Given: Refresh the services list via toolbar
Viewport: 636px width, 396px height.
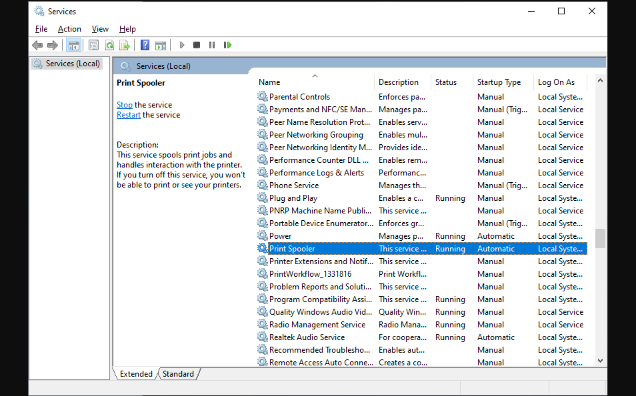Looking at the screenshot, I should tap(110, 45).
